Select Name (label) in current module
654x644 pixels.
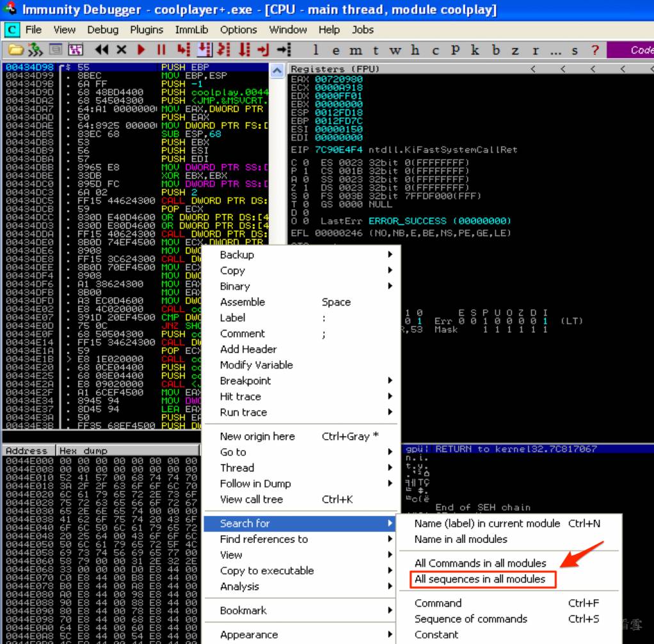point(509,524)
